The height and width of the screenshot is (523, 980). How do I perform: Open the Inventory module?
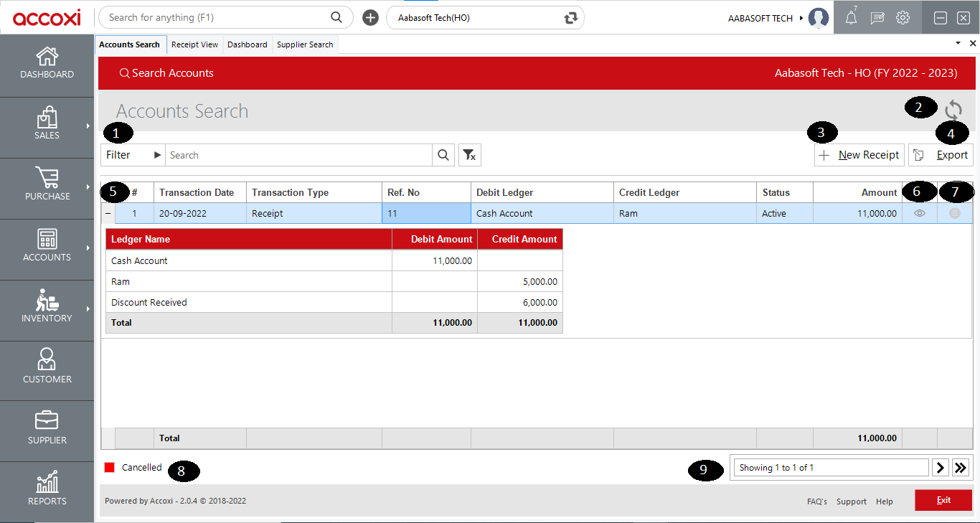point(47,307)
